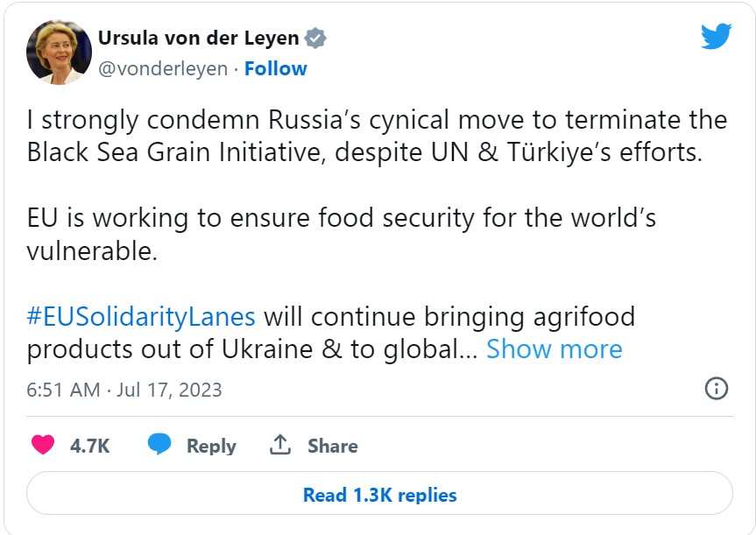756x535 pixels.
Task: Click the blue reply speech bubble icon
Action: pos(159,445)
